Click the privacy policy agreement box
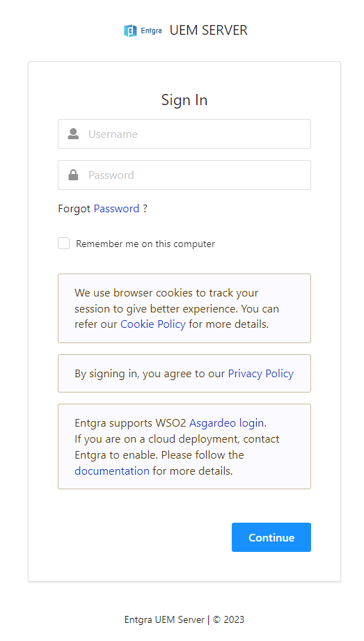 click(184, 374)
